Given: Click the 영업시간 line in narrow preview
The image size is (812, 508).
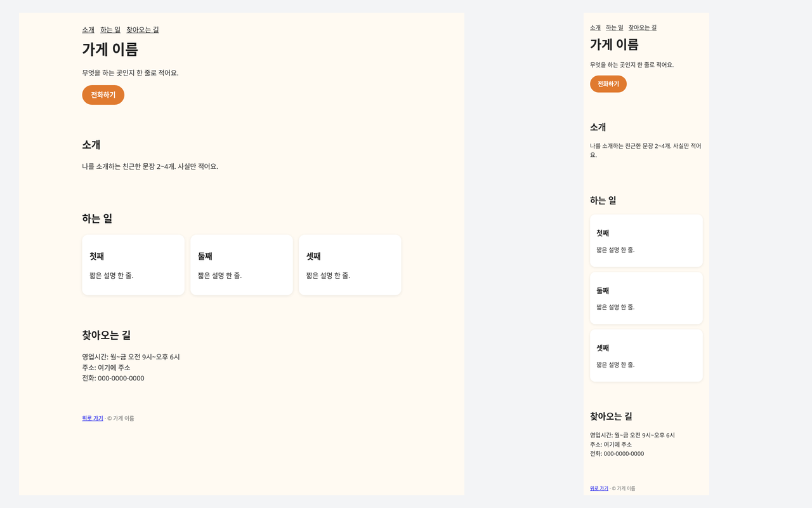Looking at the screenshot, I should [x=632, y=436].
